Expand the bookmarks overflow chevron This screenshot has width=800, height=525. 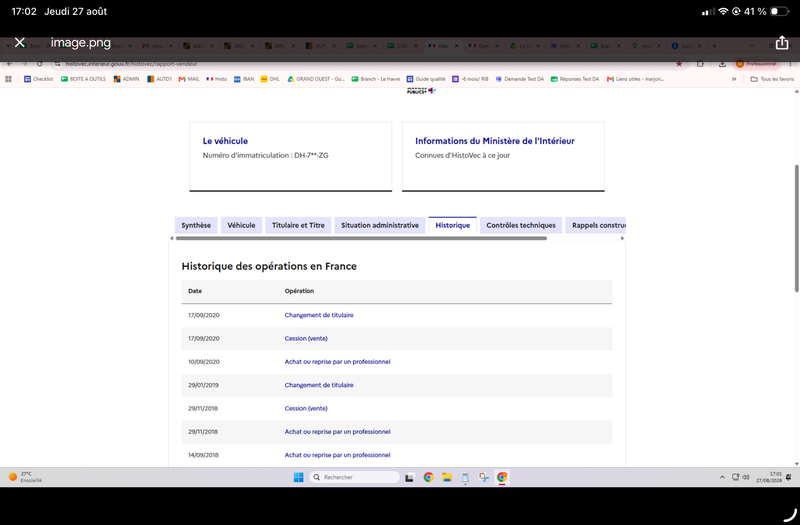[734, 79]
